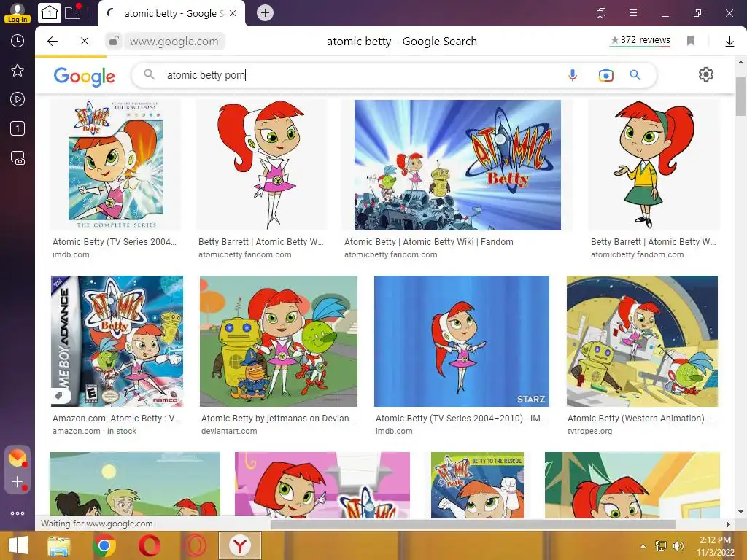
Task: Click the www.google.com address field
Action: 174,42
